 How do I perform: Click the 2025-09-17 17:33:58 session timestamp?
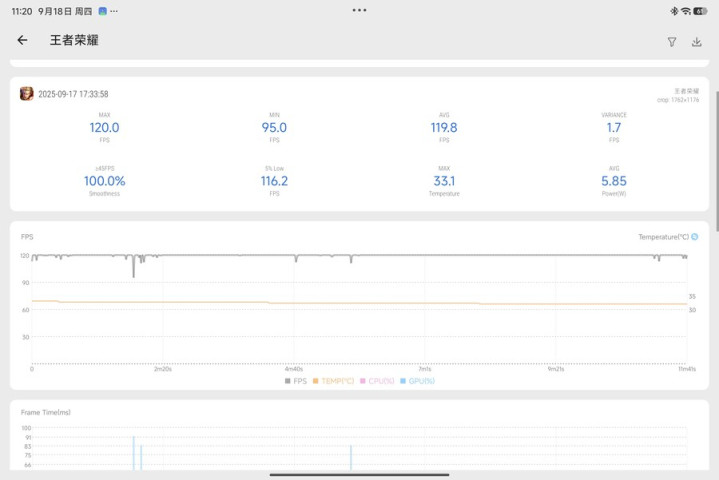pyautogui.click(x=73, y=94)
